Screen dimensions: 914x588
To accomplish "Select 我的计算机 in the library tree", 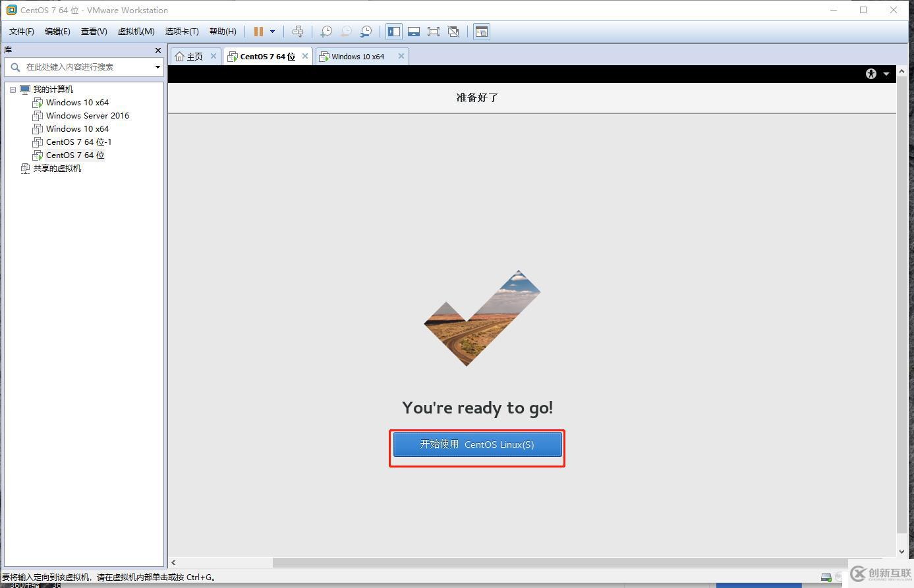I will (x=53, y=90).
